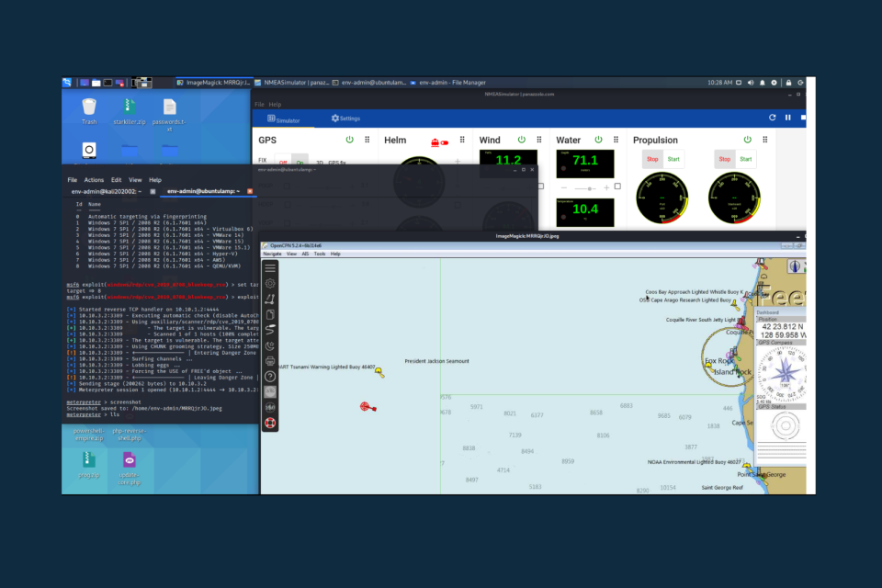Open the File menu in NMEASimulator
This screenshot has width=882, height=588.
click(259, 105)
